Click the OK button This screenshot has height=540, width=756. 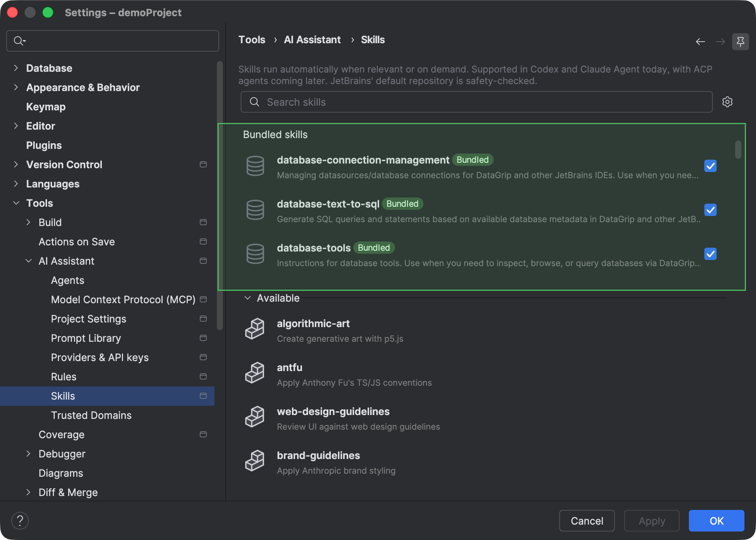716,521
